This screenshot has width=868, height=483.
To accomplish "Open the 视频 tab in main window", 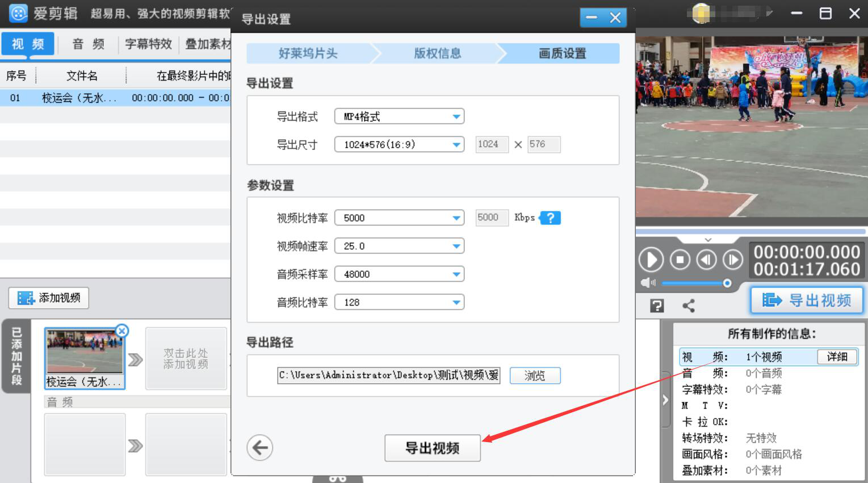I will pyautogui.click(x=28, y=44).
